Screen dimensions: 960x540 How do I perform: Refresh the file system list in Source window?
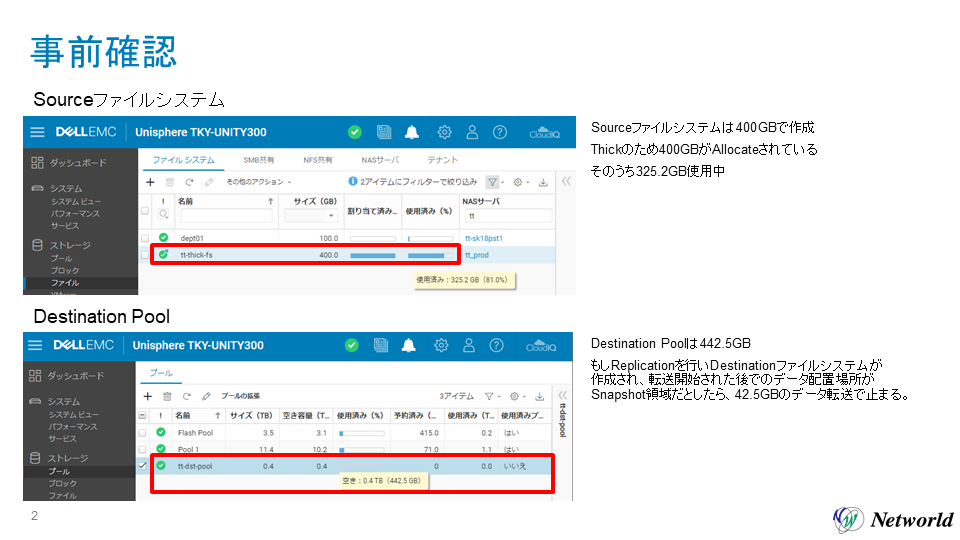tap(189, 182)
